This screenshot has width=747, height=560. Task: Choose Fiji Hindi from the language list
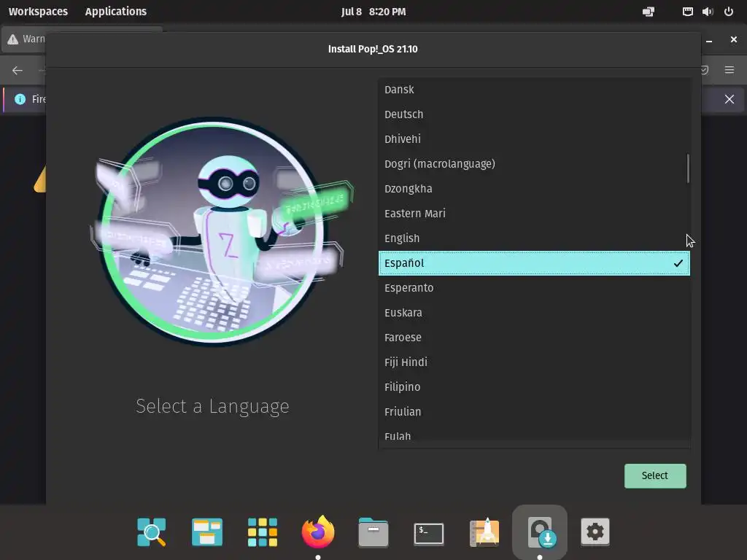(x=534, y=362)
